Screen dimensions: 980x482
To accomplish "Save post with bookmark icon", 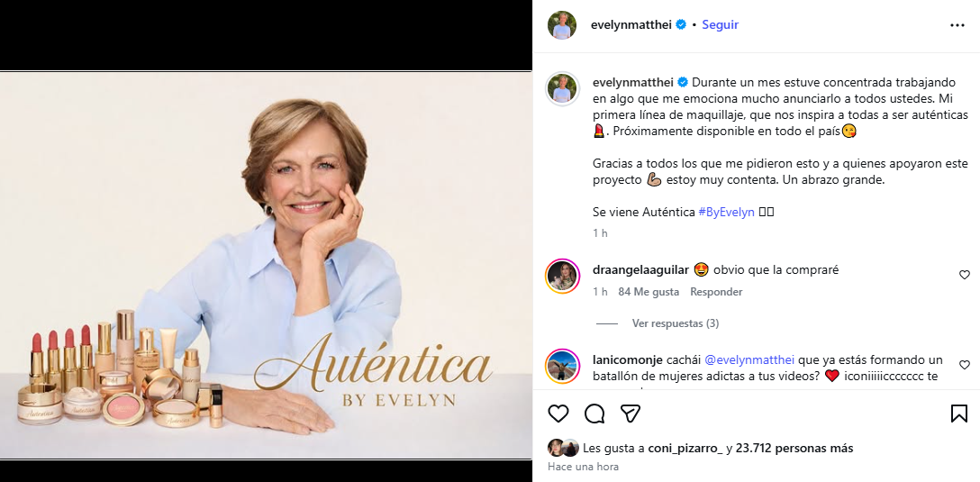I will [x=959, y=414].
